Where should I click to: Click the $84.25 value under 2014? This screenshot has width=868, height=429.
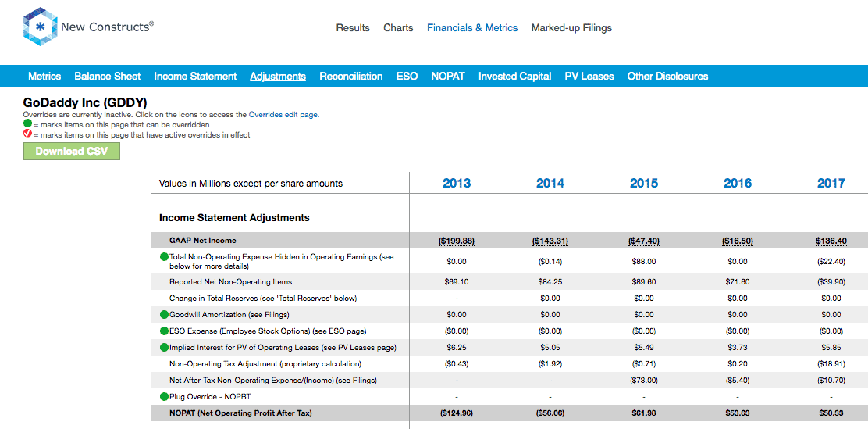(x=550, y=281)
